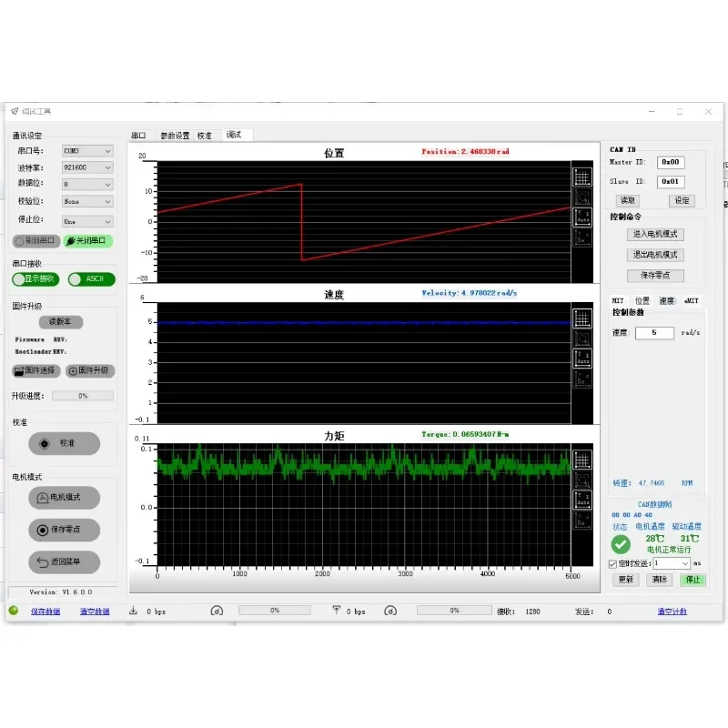Click the 保存零点 button under 控制命令
728x728 pixels.
tap(655, 276)
